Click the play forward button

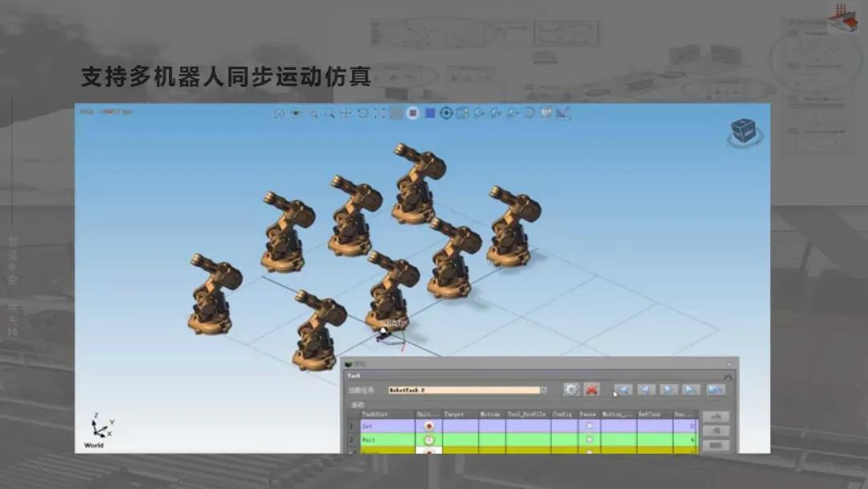pyautogui.click(x=669, y=389)
